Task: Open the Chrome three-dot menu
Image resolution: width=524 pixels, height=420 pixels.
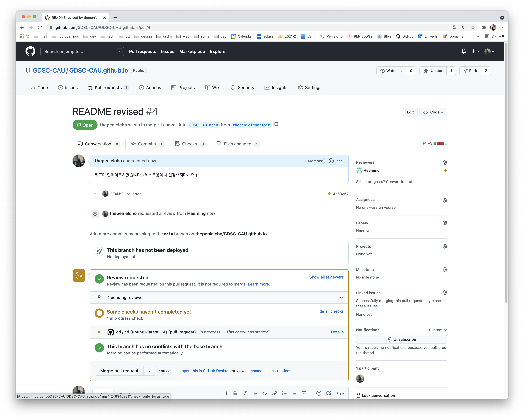Action: [502, 27]
